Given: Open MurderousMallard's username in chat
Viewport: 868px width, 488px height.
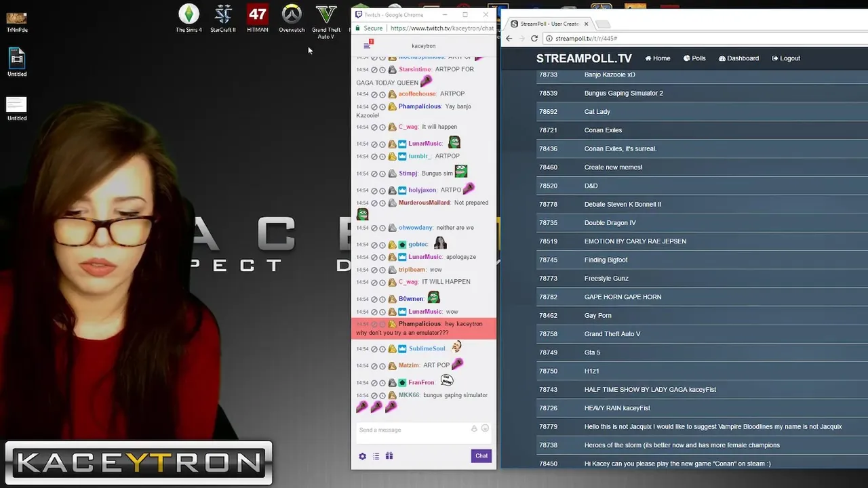Looking at the screenshot, I should 424,203.
